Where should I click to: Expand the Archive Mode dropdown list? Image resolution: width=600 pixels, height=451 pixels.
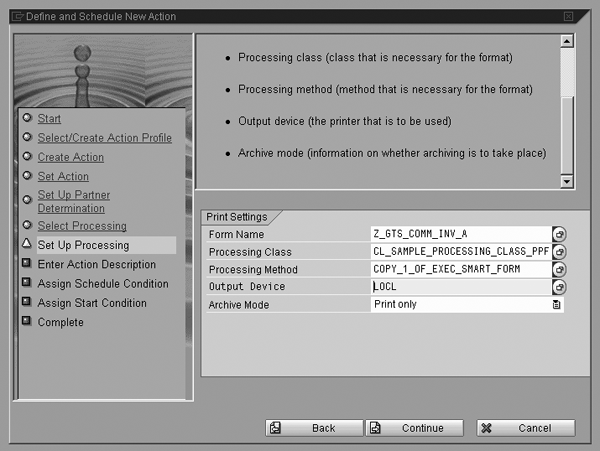pos(557,305)
